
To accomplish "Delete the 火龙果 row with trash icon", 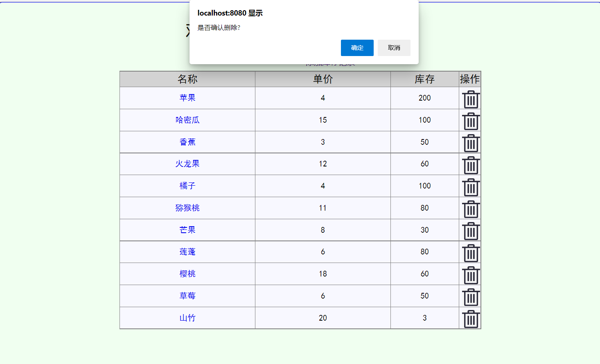I will click(471, 165).
